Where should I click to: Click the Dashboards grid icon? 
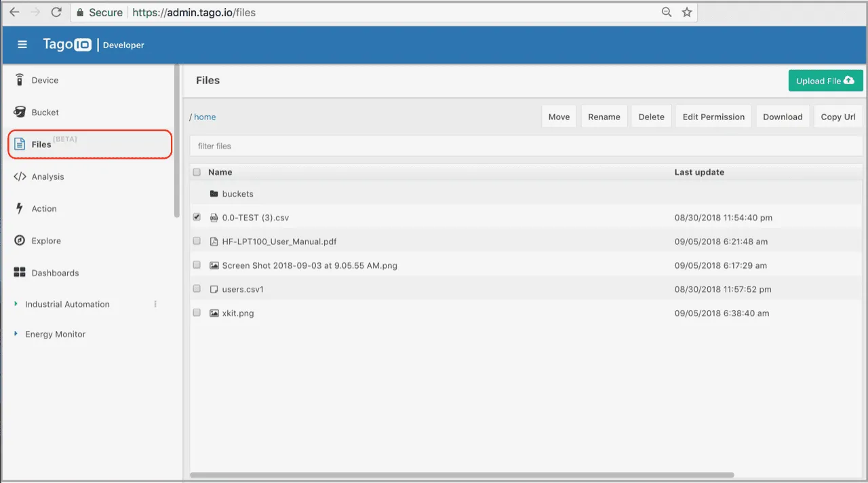pos(19,272)
